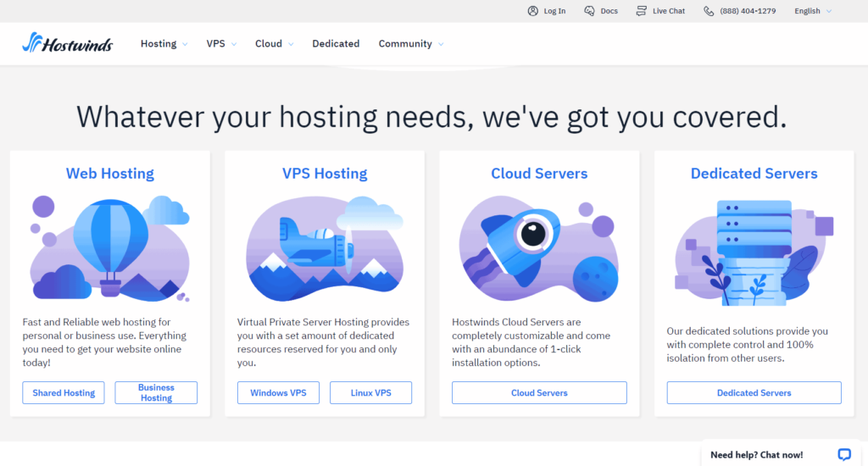Click the 'Whatever your hosting needs' headline
868x466 pixels.
431,117
